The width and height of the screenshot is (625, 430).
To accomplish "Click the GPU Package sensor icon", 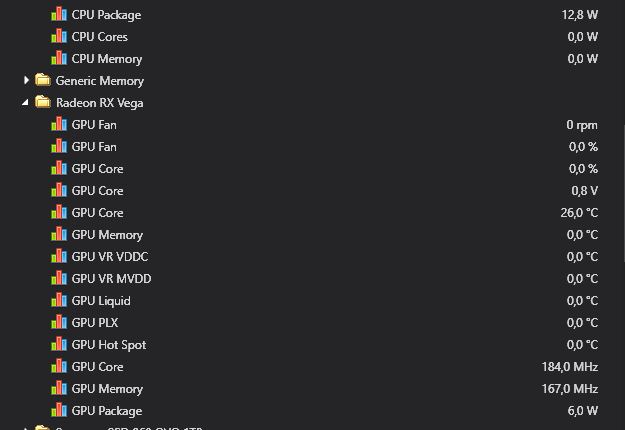I will [59, 411].
